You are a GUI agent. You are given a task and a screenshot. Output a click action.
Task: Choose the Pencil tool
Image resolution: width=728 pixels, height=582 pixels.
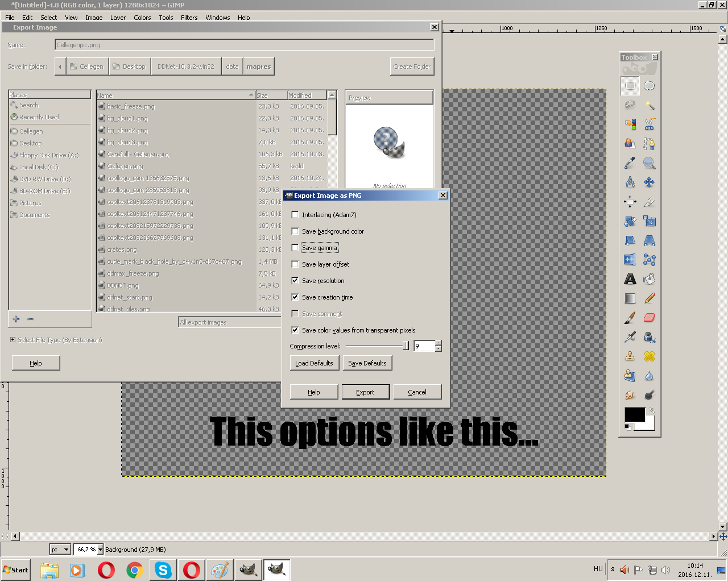pyautogui.click(x=649, y=298)
